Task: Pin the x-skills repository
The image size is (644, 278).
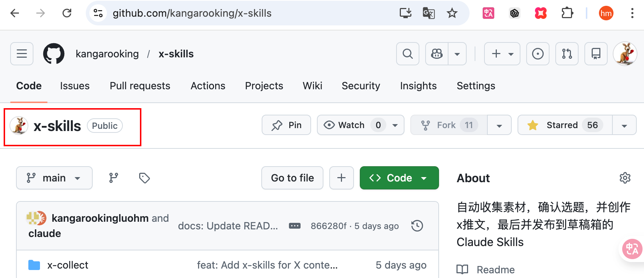Action: point(286,125)
